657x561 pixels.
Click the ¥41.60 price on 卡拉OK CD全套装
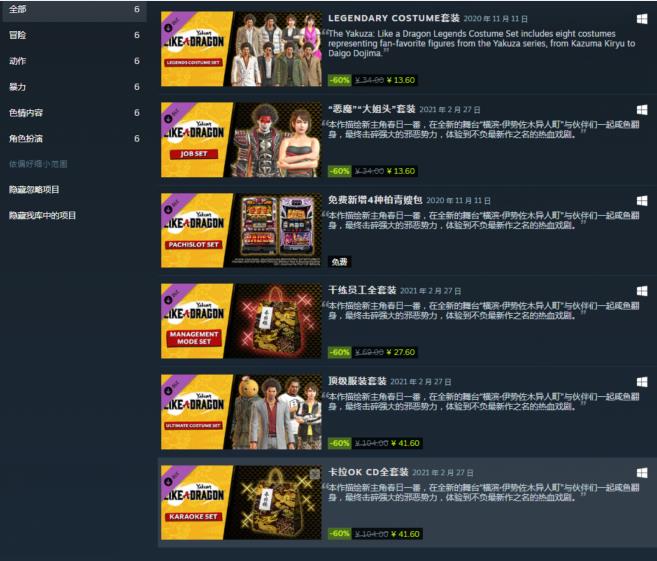point(405,534)
